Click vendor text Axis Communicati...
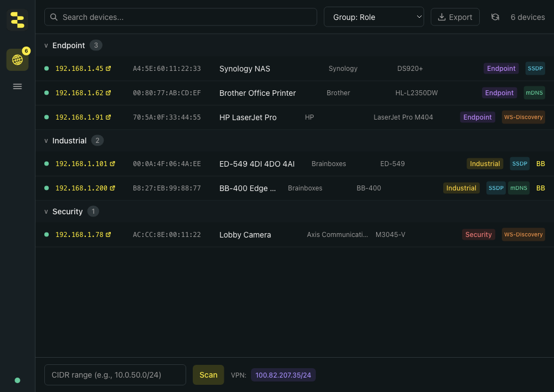554x392 pixels. coord(337,235)
